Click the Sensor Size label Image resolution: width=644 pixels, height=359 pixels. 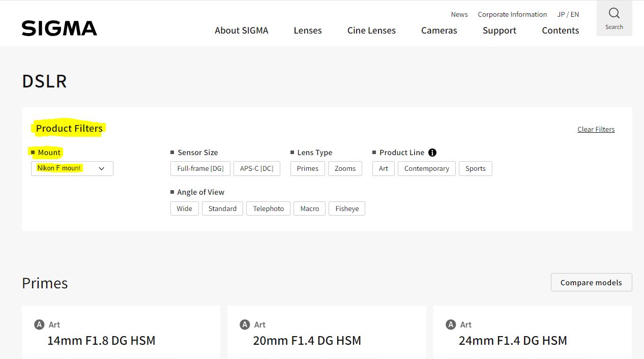[197, 153]
